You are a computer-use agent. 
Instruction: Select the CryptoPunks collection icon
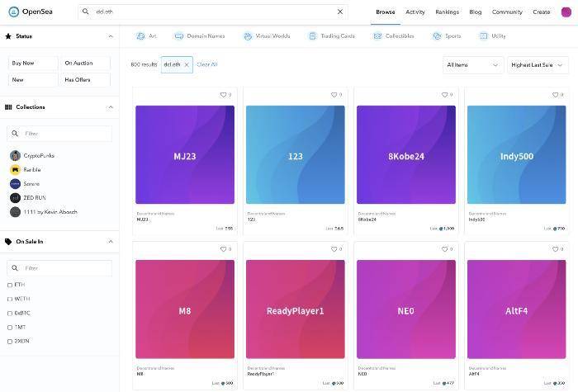pos(15,155)
